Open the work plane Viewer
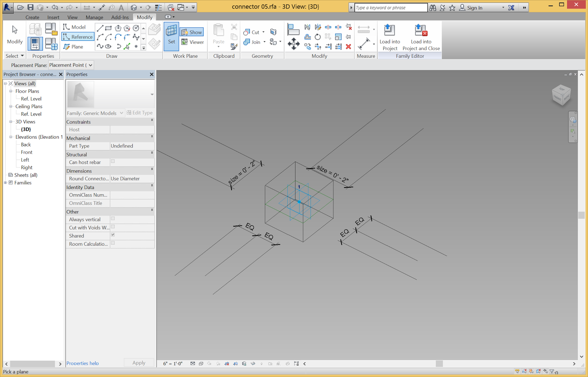This screenshot has height=377, width=588. pyautogui.click(x=193, y=42)
